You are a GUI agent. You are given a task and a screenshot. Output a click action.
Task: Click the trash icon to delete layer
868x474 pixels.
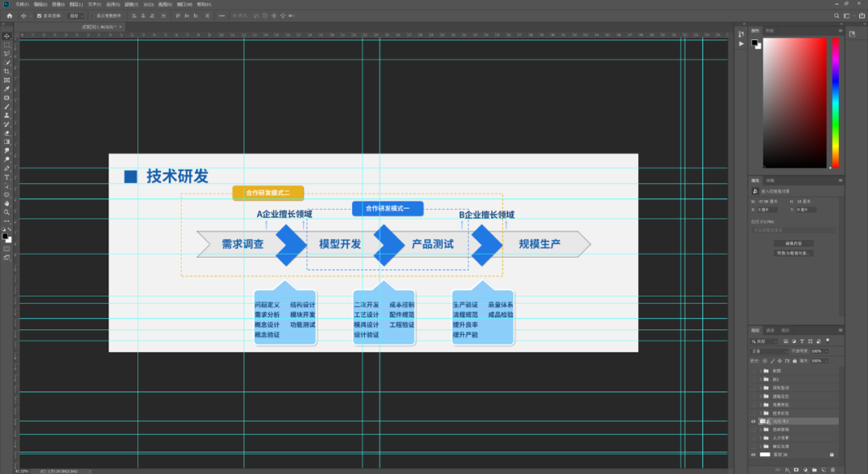coord(833,469)
